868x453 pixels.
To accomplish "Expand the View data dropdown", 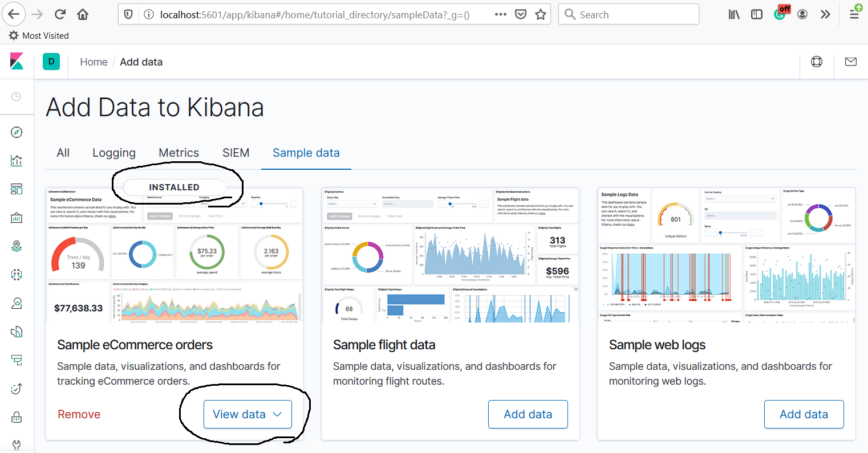I will point(248,414).
